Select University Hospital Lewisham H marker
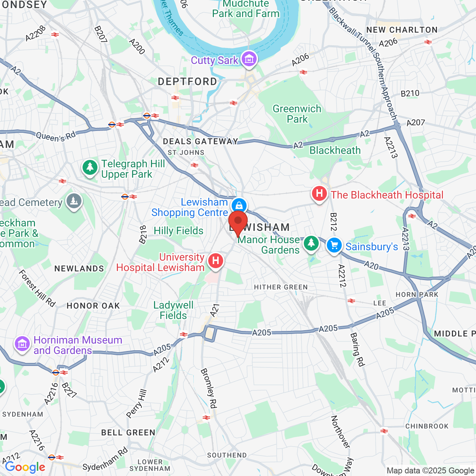The height and width of the screenshot is (476, 476). coord(216,261)
